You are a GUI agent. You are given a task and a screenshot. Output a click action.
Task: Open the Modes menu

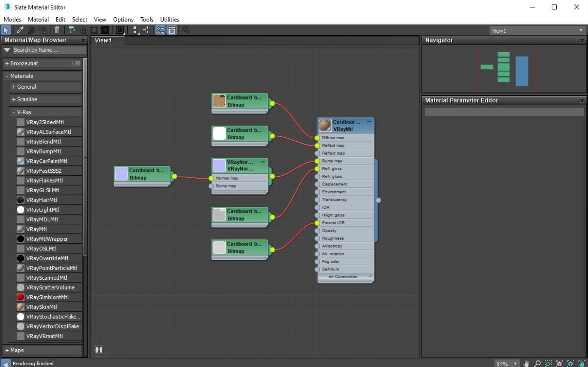click(x=12, y=19)
